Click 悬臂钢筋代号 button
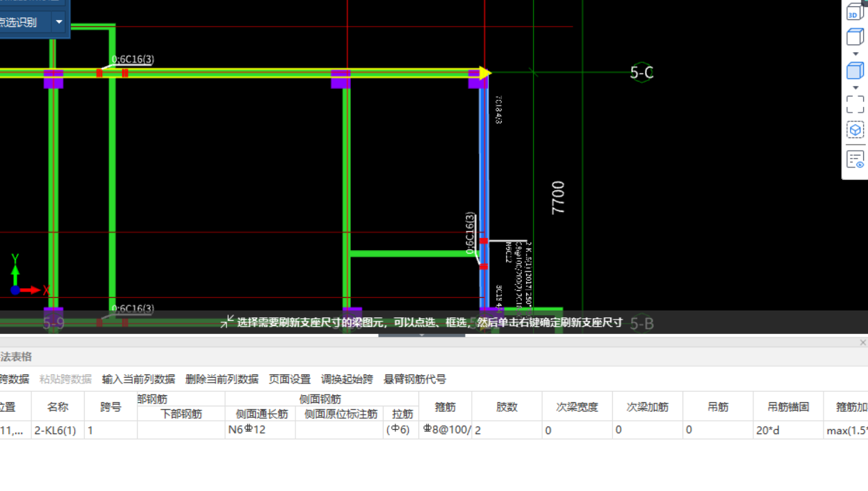 (415, 379)
